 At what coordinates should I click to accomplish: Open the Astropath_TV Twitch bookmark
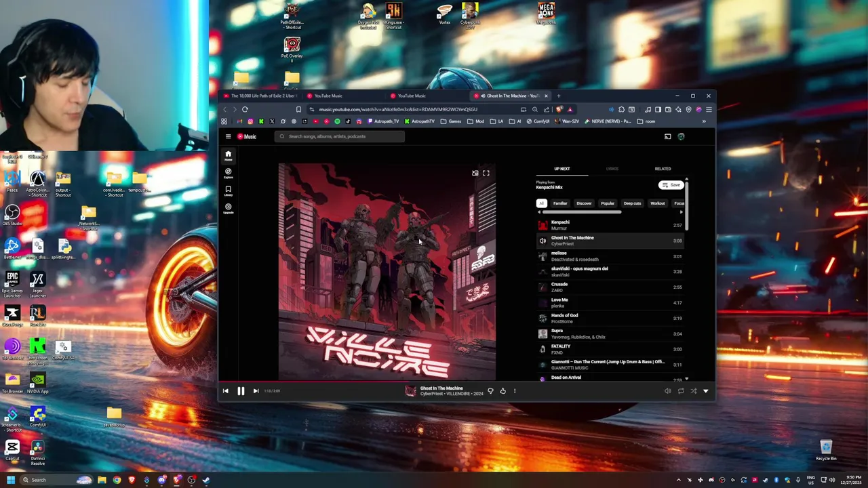tap(382, 121)
